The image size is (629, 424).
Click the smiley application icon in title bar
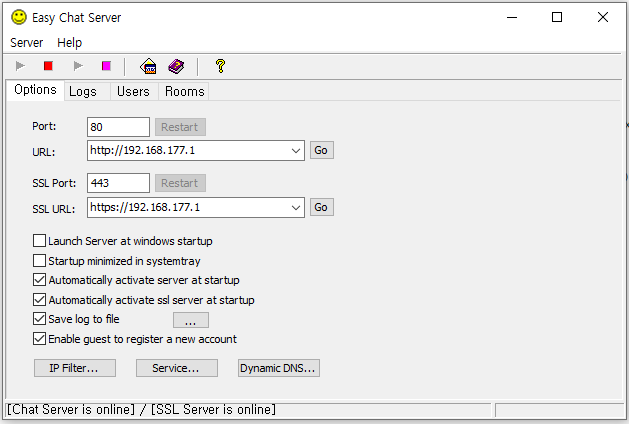[18, 17]
